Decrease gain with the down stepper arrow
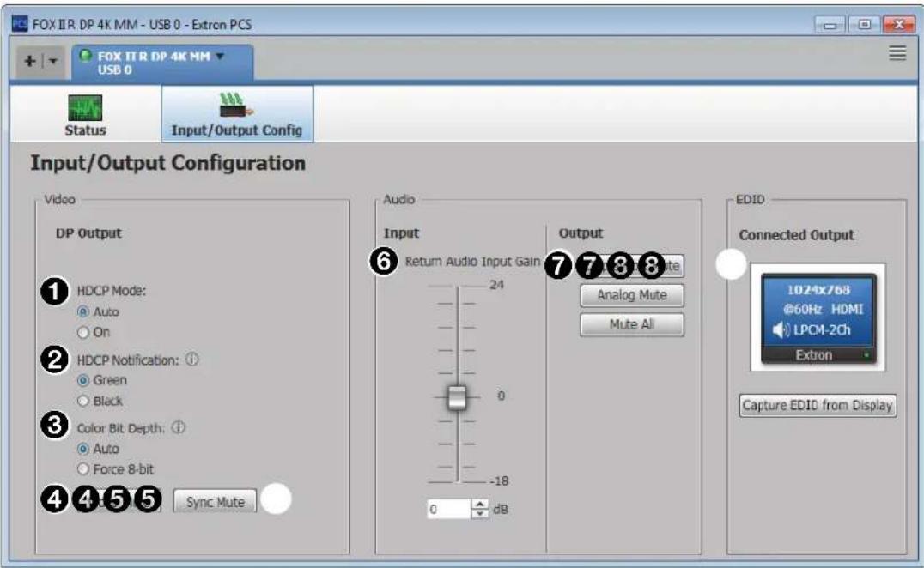Viewport: 924px width, 568px height. (480, 514)
